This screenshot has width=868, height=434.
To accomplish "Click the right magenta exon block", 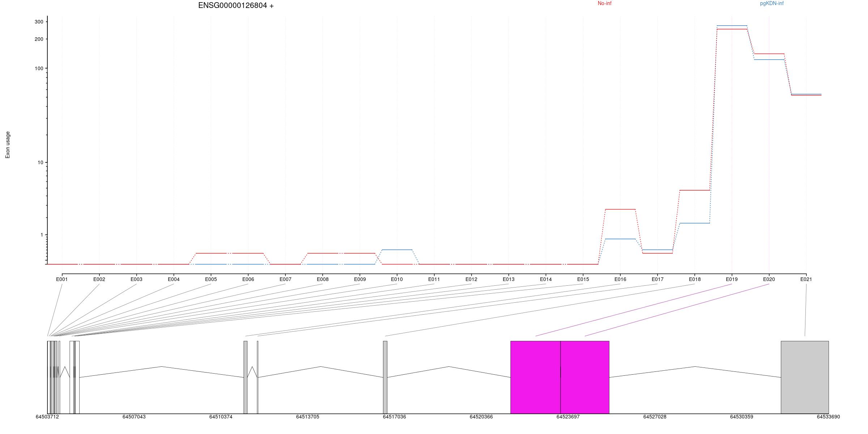I will click(585, 377).
